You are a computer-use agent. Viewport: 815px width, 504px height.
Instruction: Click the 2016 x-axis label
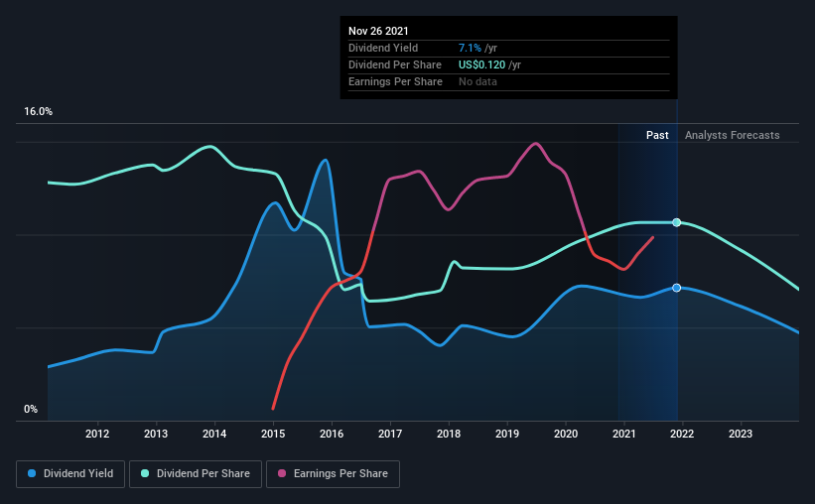pyautogui.click(x=332, y=434)
